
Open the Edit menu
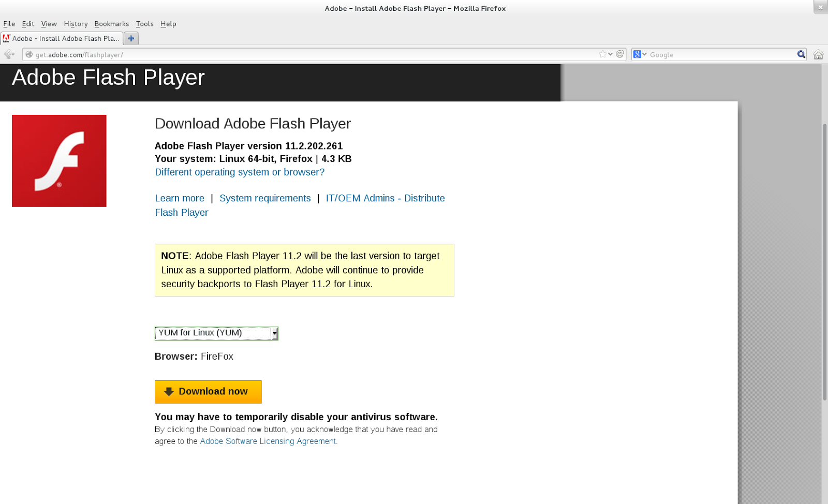point(28,24)
